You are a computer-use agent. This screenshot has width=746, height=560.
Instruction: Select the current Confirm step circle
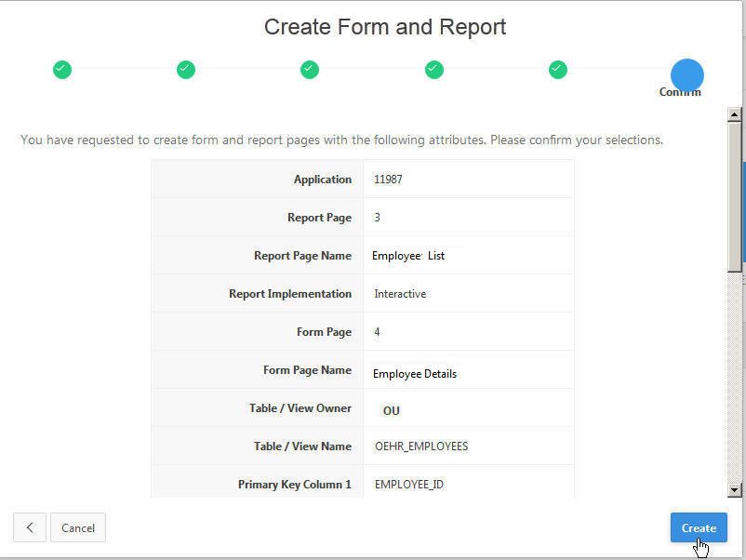(x=686, y=74)
